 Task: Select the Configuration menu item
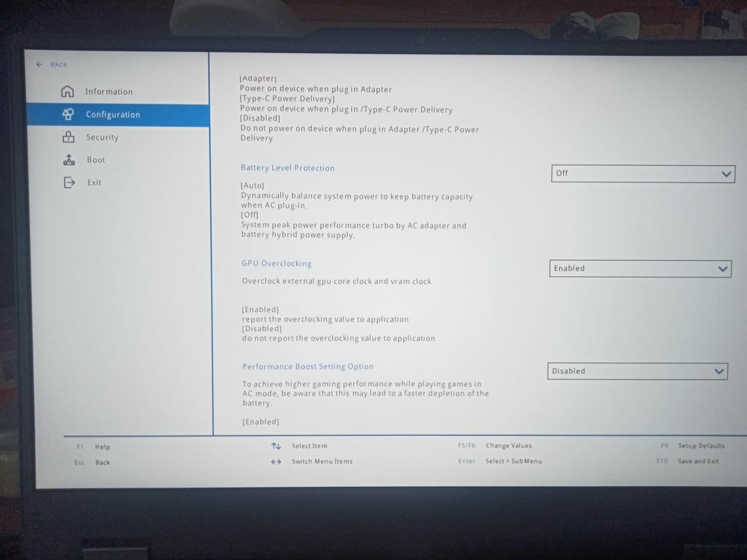click(118, 115)
